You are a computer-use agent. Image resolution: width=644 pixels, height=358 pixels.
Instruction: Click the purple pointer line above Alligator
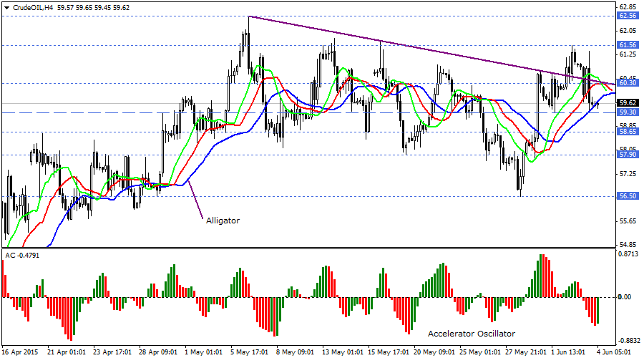[x=197, y=201]
